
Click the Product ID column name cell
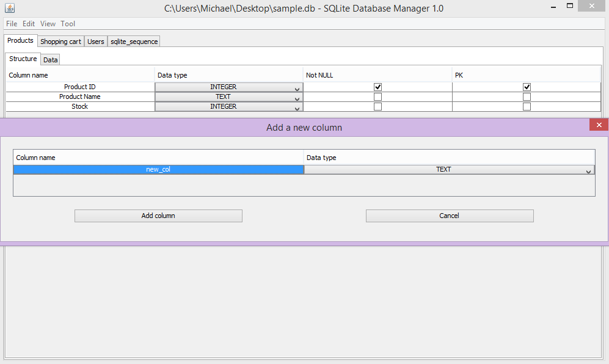tap(80, 87)
